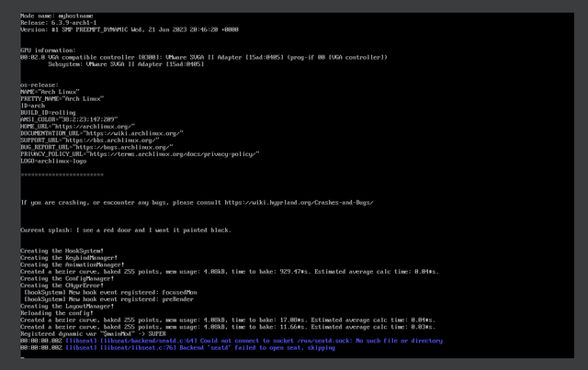588x370 pixels.
Task: Click the SUPPORT_URL bbs.archlinux.org line
Action: pos(90,140)
